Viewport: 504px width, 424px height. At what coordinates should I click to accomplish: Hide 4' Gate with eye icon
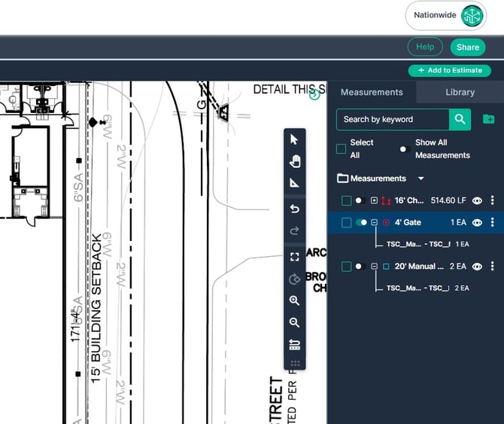pyautogui.click(x=477, y=223)
